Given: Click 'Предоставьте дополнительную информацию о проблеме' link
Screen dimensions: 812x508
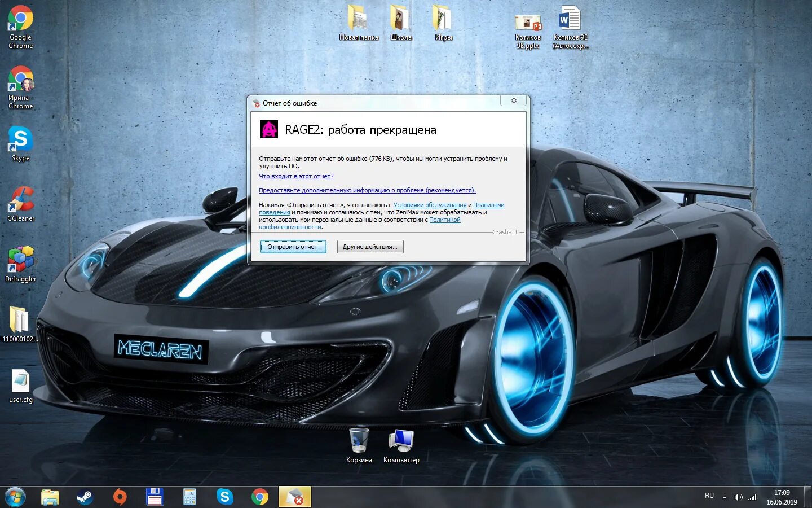Looking at the screenshot, I should coord(367,190).
